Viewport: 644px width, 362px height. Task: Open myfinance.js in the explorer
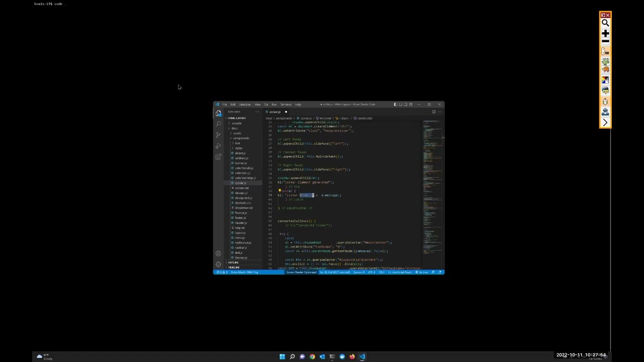(x=243, y=243)
